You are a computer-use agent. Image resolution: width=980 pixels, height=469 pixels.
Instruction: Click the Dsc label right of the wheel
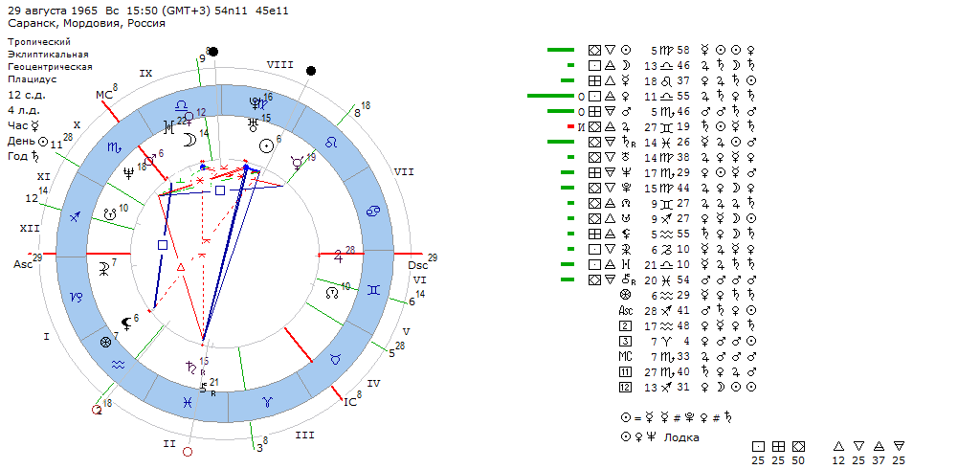(x=417, y=265)
